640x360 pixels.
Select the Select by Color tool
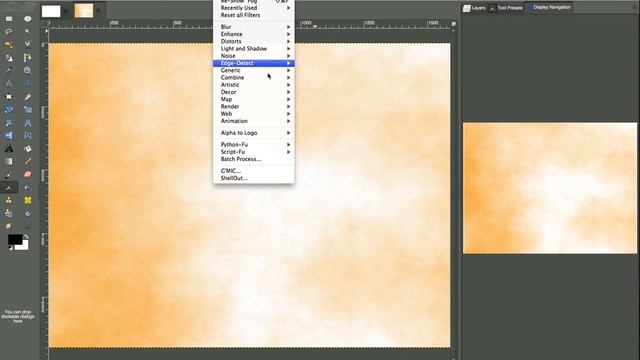click(9, 44)
